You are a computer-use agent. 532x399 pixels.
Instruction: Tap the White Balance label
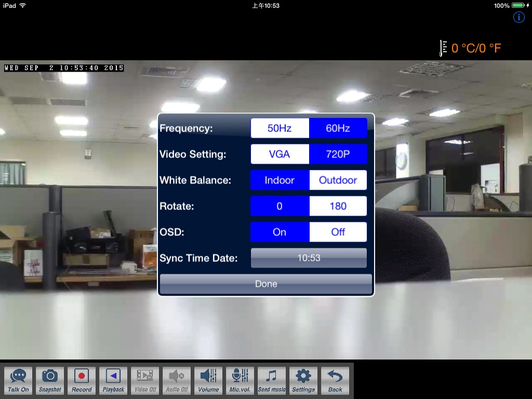(195, 180)
